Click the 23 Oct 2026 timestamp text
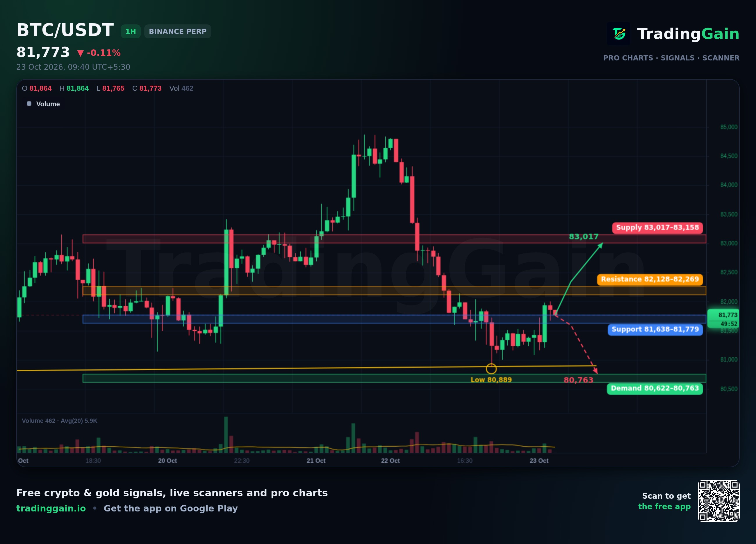This screenshot has height=544, width=756. pos(73,67)
